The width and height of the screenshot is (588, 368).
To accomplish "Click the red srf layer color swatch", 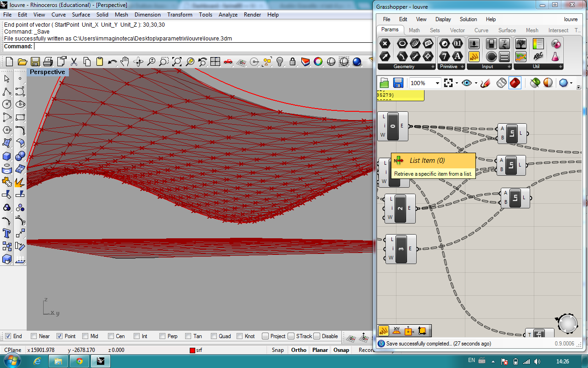I will 192,351.
